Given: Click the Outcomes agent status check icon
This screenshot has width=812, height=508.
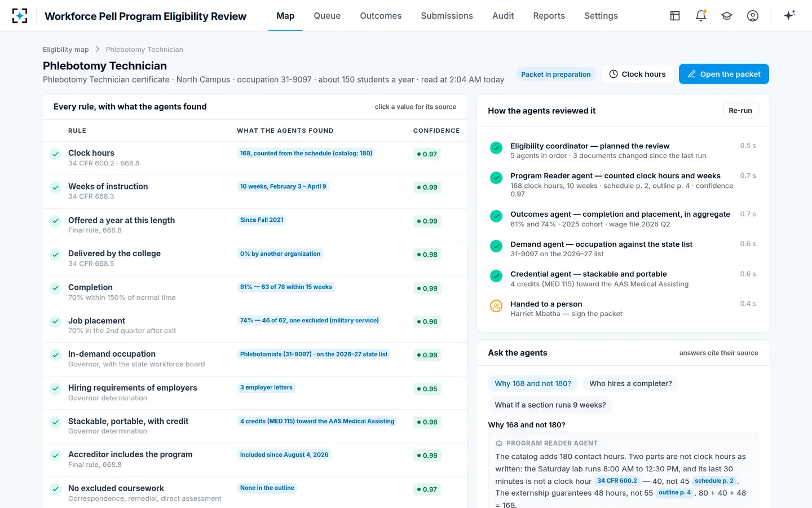Looking at the screenshot, I should point(496,216).
